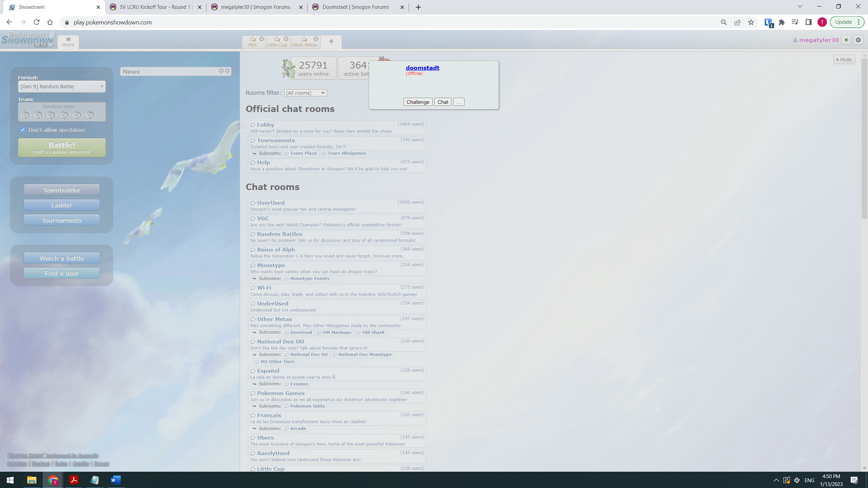868x488 pixels.
Task: Open more options ellipsis in user popup
Action: pyautogui.click(x=459, y=102)
